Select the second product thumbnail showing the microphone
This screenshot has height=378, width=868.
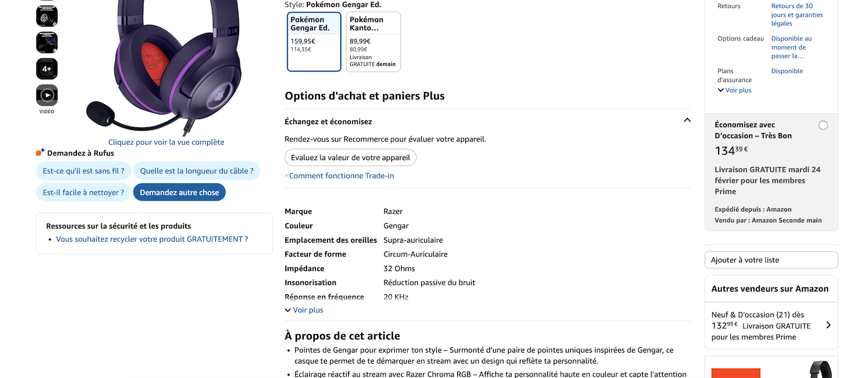pos(46,42)
